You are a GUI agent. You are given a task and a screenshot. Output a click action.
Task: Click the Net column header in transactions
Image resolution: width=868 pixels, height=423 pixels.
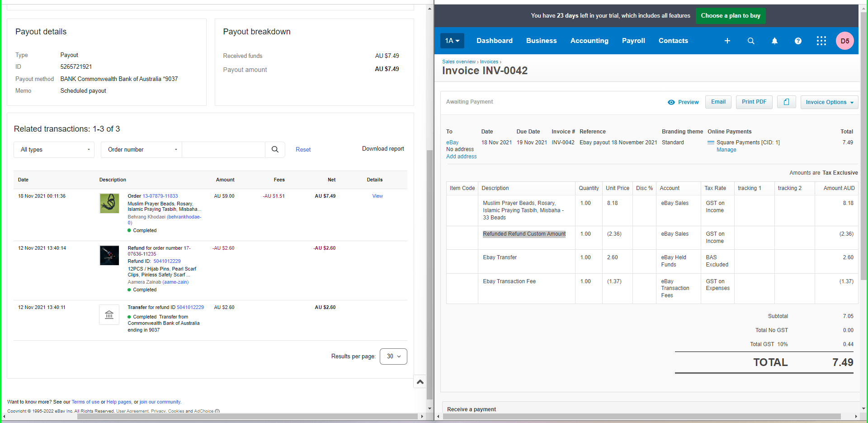pyautogui.click(x=331, y=180)
